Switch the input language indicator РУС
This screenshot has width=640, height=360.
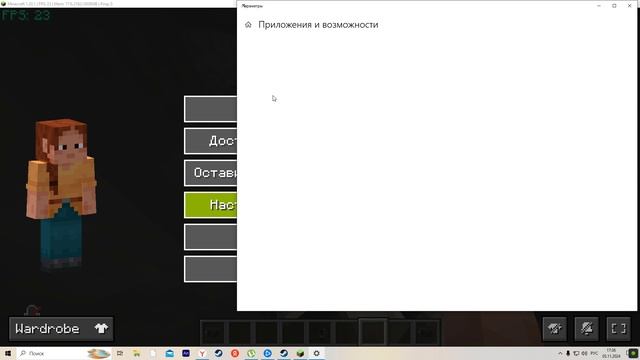tap(594, 353)
